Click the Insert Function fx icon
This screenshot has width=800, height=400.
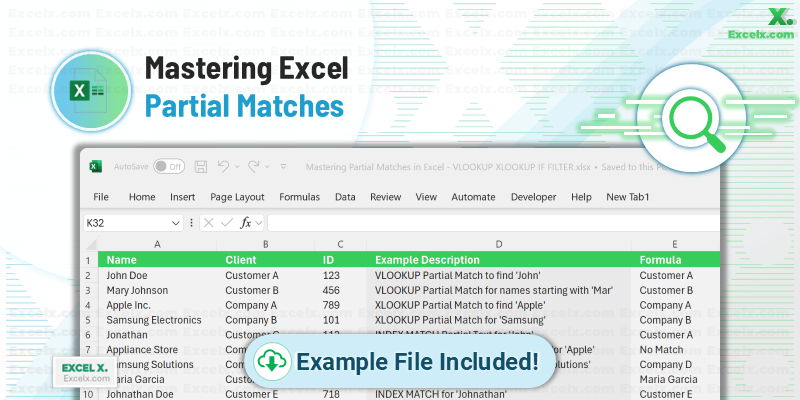tap(246, 223)
